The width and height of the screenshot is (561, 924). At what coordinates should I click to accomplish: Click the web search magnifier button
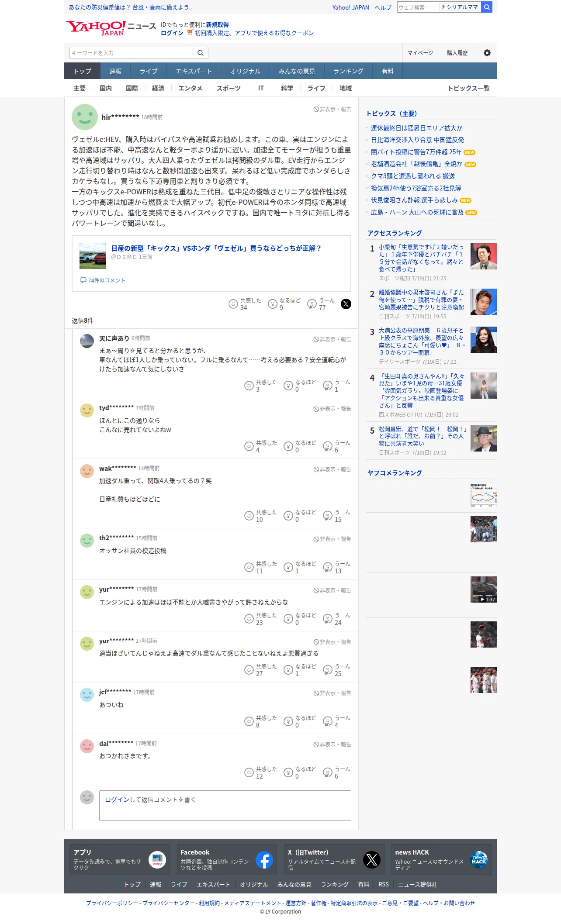pos(487,7)
